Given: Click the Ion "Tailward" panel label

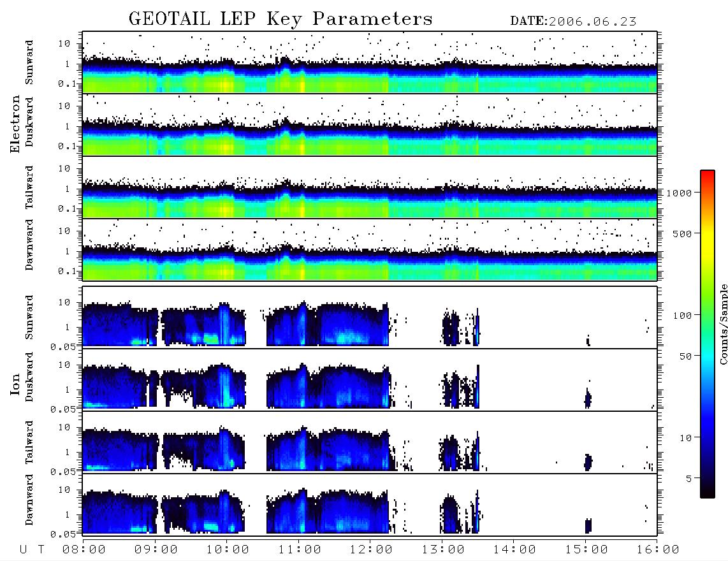Looking at the screenshot, I should (29, 442).
